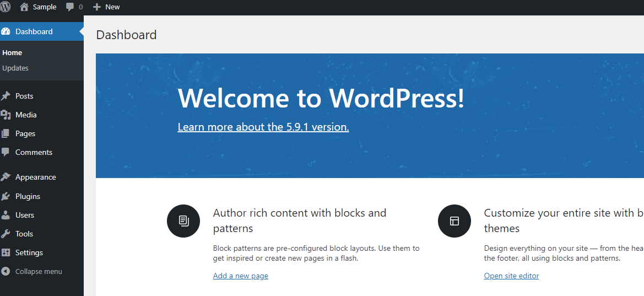
Task: Open comments bubble icon in admin bar
Action: 70,7
